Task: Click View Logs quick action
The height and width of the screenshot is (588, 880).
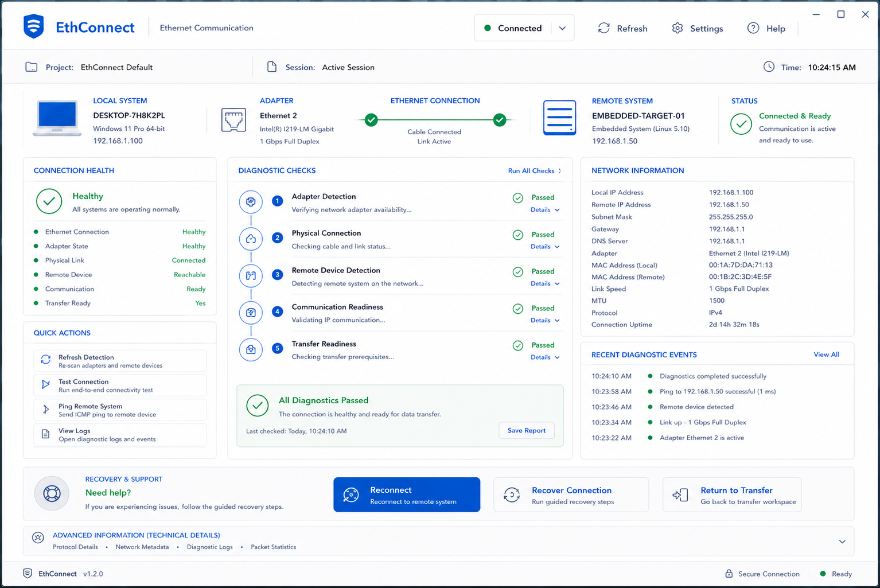Action: [120, 435]
